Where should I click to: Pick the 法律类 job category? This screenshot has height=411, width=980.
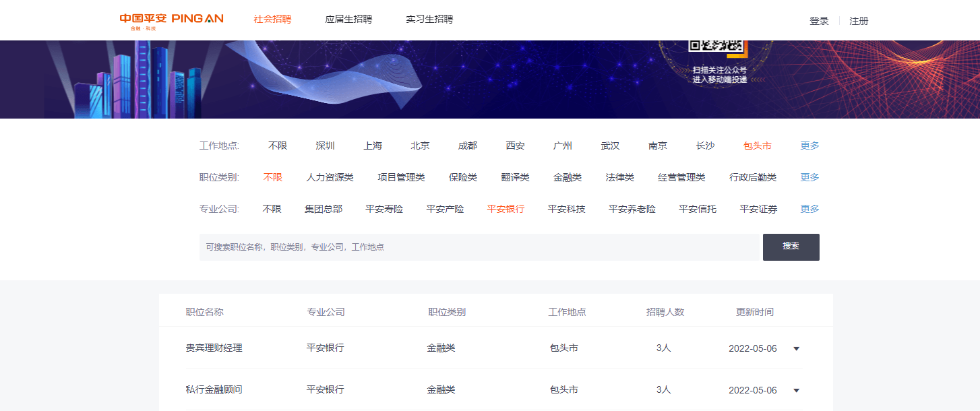(x=620, y=177)
